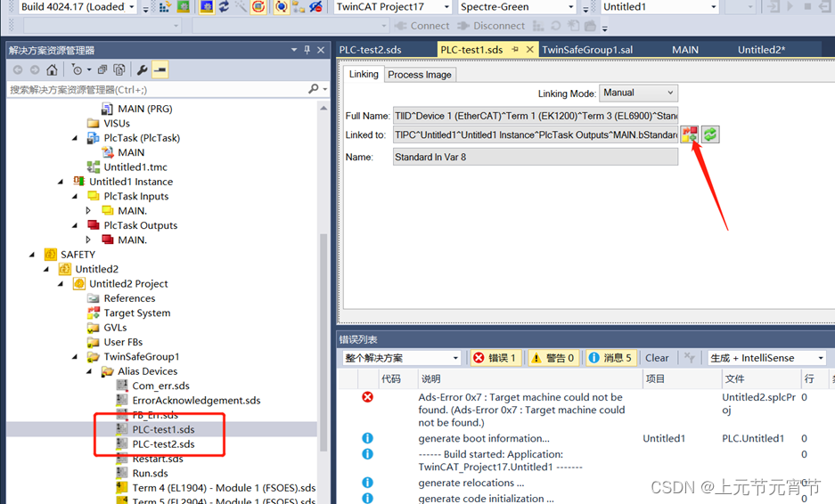835x504 pixels.
Task: Close the Solution Explorer panel
Action: coord(321,50)
